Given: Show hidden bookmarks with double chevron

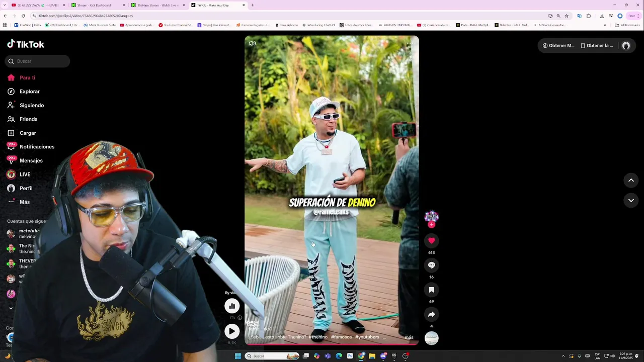Looking at the screenshot, I should pyautogui.click(x=605, y=25).
